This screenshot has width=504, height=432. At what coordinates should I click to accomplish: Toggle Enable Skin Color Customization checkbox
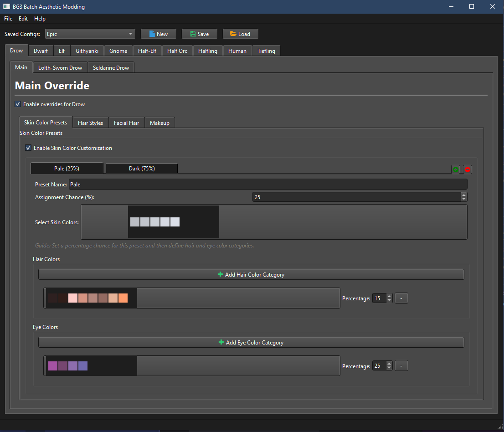pos(28,148)
